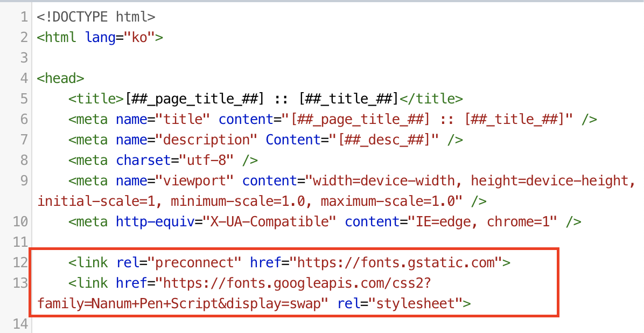
Task: Click the maximum-scale=1.0 text
Action: (x=387, y=202)
